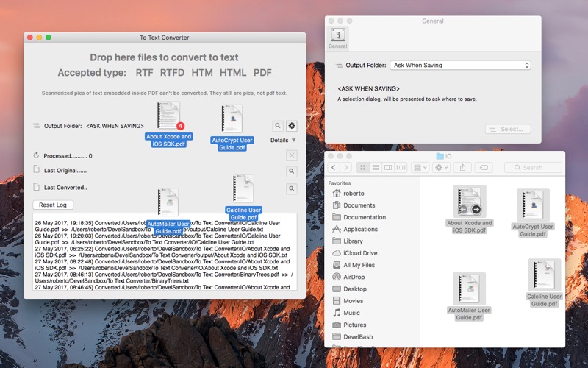Select the General preferences toolbar icon

(x=337, y=38)
